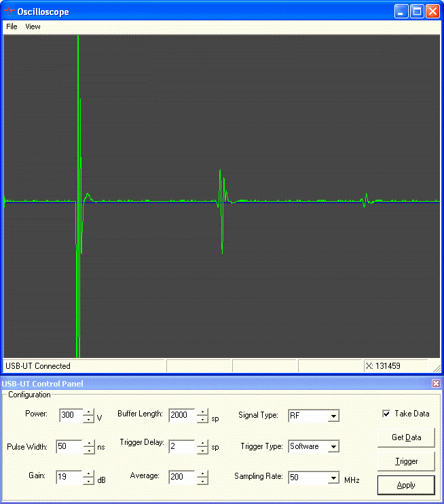Maximize the Oscilloscope window
Image resolution: width=444 pixels, height=504 pixels.
pos(418,12)
